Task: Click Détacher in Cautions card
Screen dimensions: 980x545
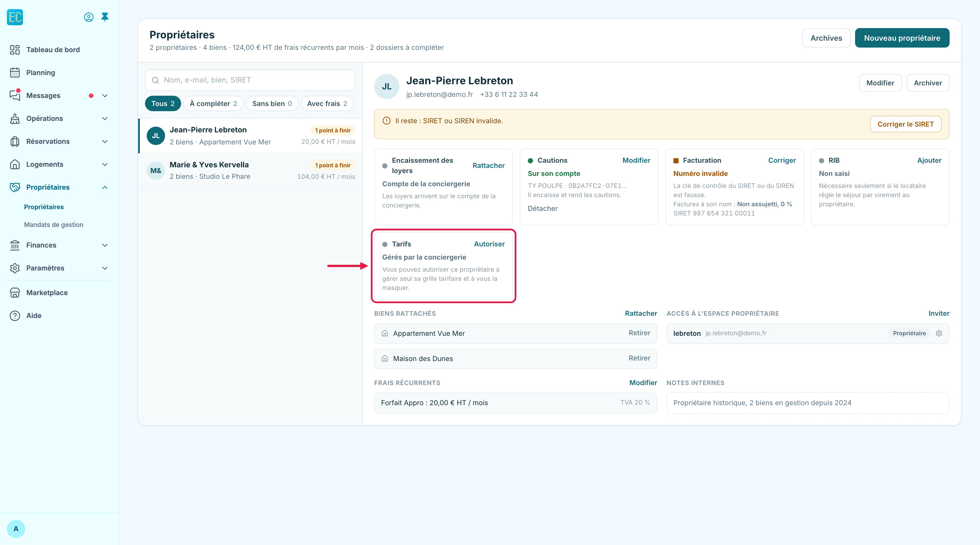Action: coord(542,208)
